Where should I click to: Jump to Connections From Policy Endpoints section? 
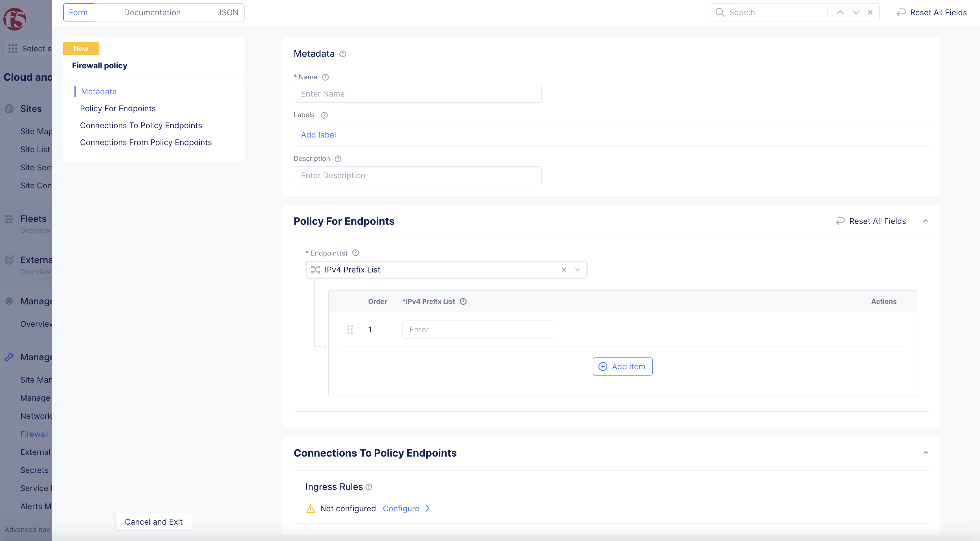click(x=146, y=142)
